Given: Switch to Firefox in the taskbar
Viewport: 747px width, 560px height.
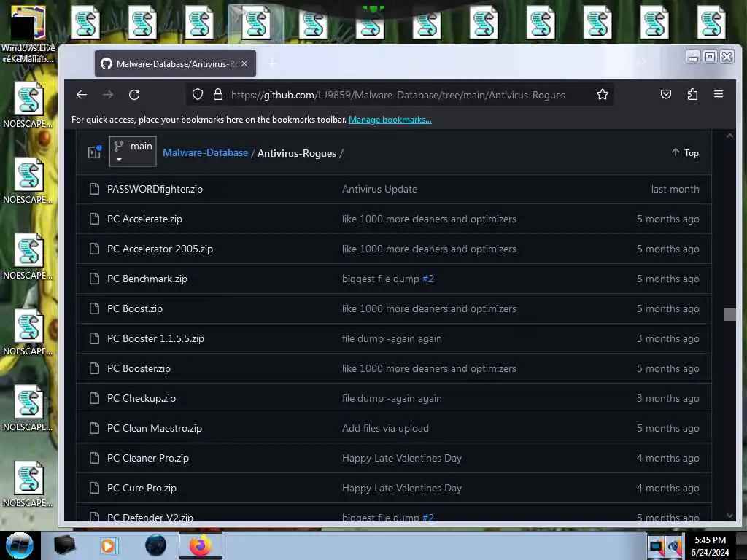Looking at the screenshot, I should [x=201, y=545].
